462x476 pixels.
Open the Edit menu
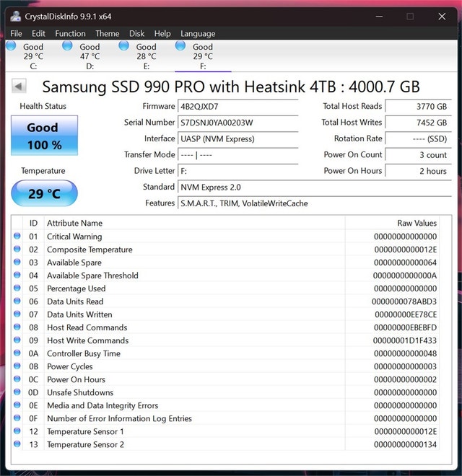pos(38,33)
